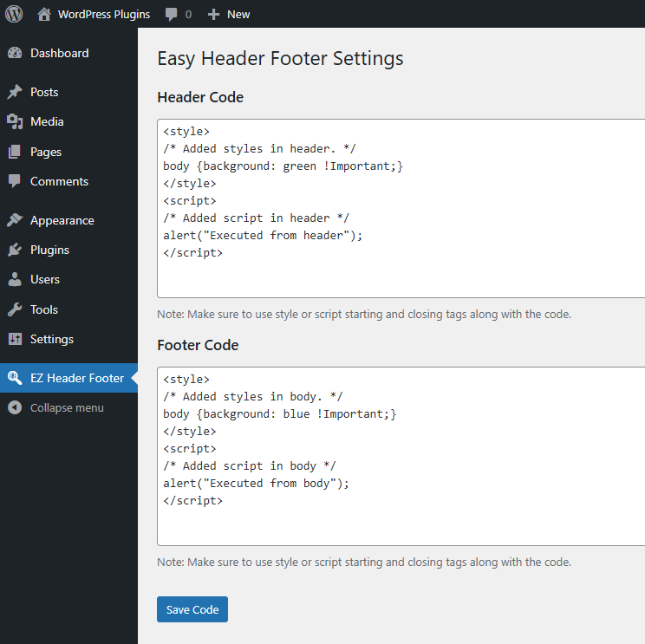Click the Plugins plug icon
The image size is (645, 644).
point(15,250)
